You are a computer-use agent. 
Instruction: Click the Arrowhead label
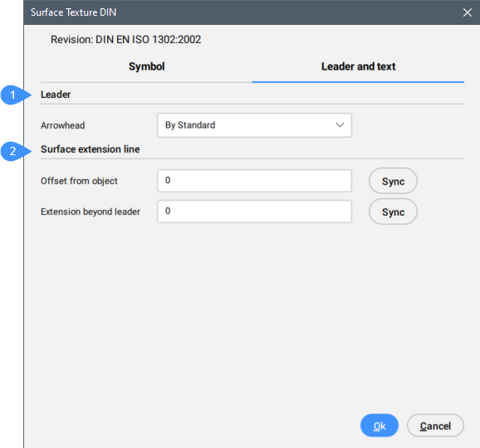pos(63,125)
